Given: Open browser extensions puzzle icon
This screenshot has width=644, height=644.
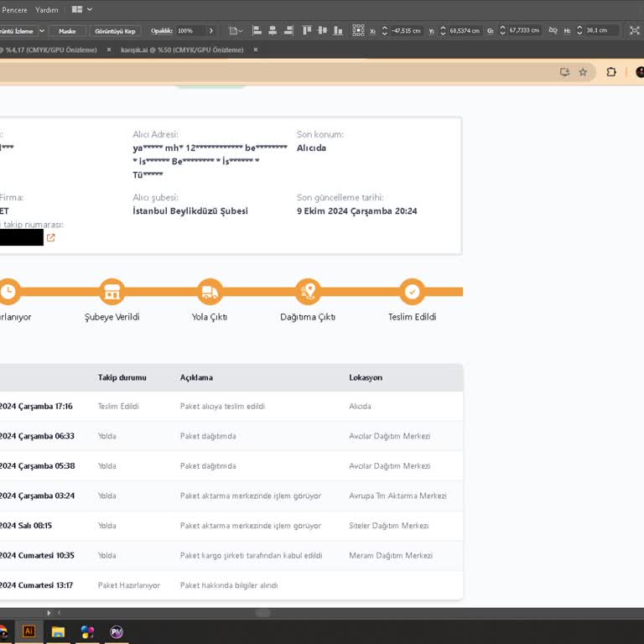Looking at the screenshot, I should pos(611,72).
